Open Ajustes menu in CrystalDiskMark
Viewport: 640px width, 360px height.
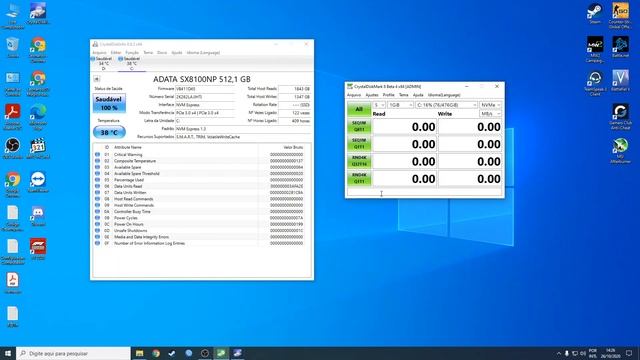click(x=371, y=95)
